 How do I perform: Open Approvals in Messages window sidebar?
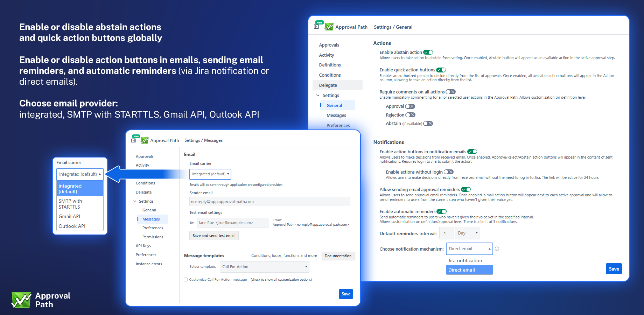tap(145, 156)
